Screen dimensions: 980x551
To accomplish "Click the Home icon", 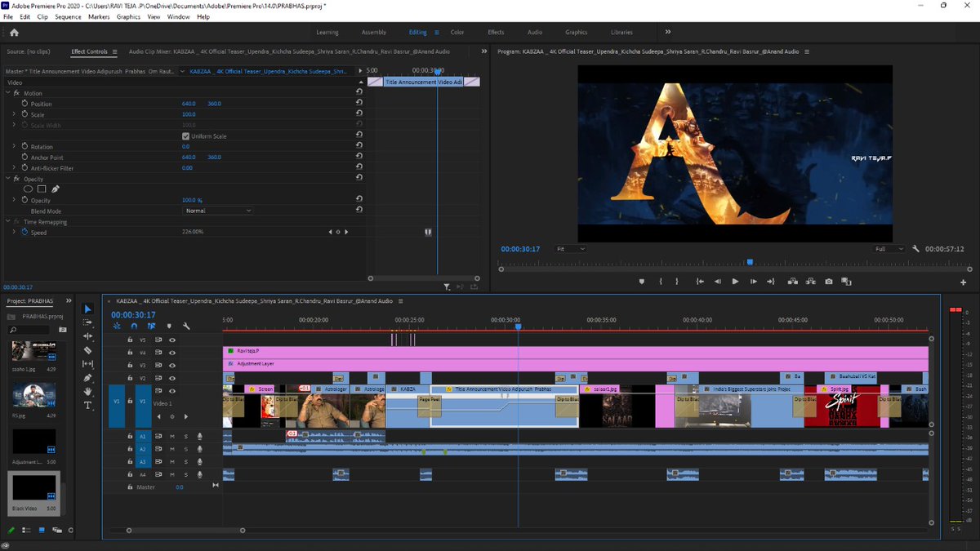I will click(14, 33).
